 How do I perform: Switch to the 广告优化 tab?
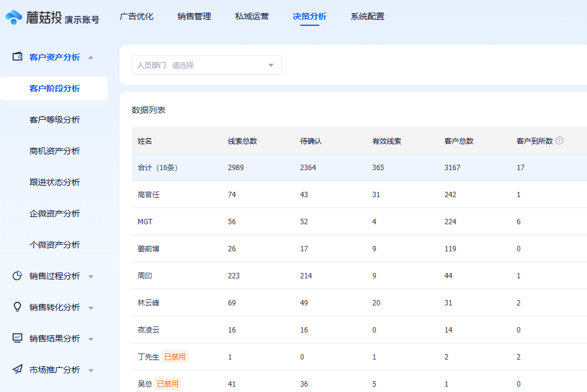tap(137, 16)
